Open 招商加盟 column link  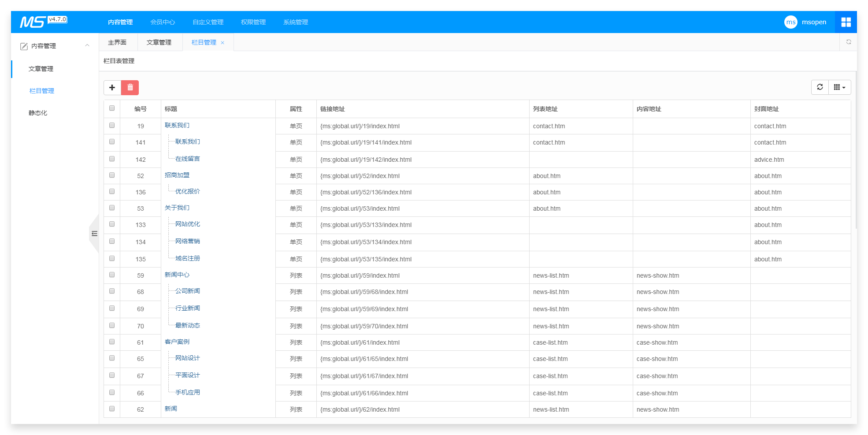(177, 175)
